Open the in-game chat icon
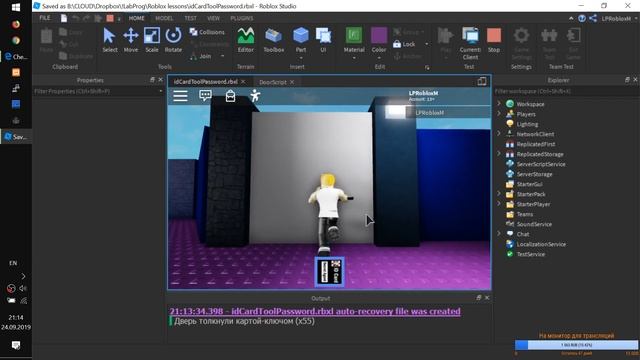Screen dimensions: 640x360 (205, 96)
